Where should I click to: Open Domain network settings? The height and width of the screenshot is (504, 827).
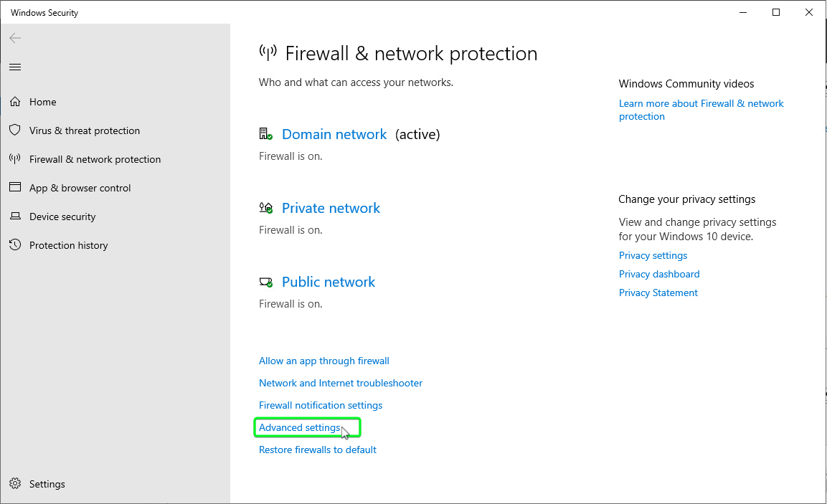pos(334,135)
